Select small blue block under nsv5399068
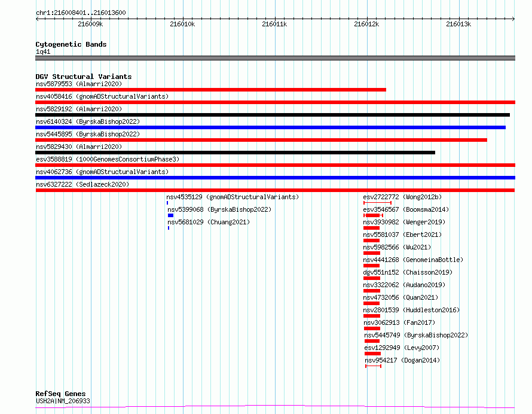The width and height of the screenshot is (532, 414). [171, 215]
